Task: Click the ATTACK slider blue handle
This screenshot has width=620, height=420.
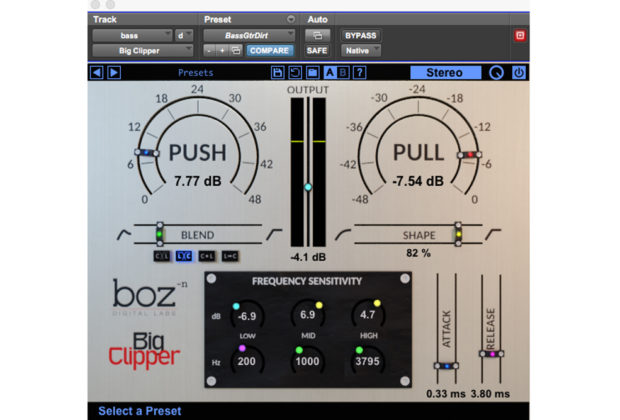Action: [446, 366]
